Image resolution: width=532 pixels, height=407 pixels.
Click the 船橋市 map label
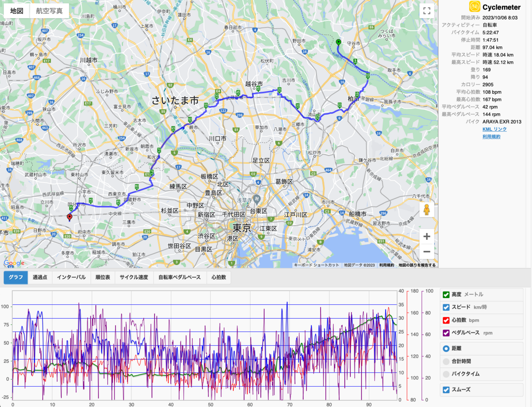(x=358, y=214)
